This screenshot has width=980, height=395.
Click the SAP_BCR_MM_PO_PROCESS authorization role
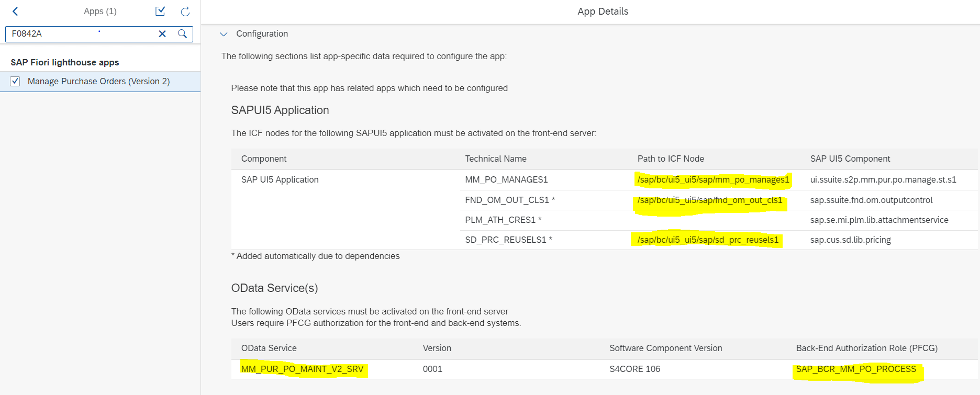(856, 369)
